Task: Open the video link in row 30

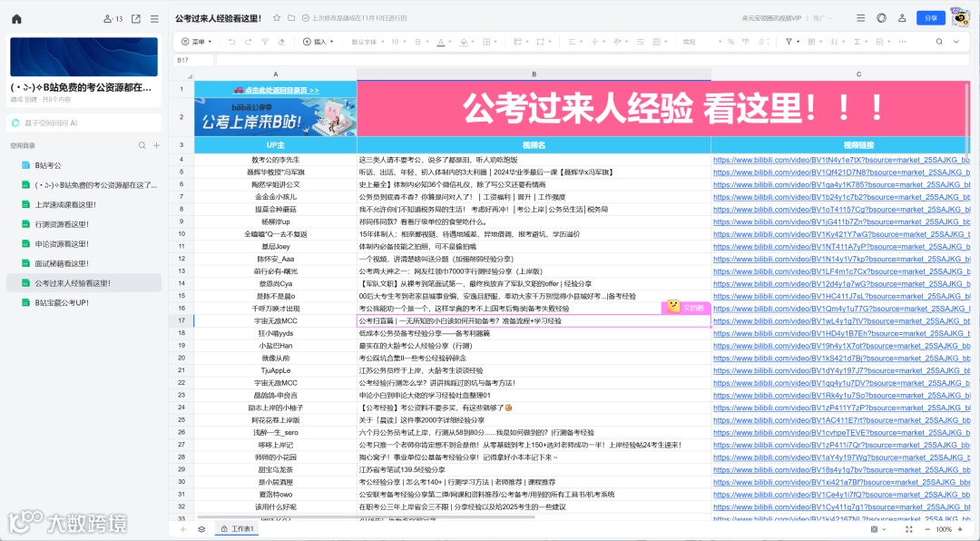Action: click(841, 482)
